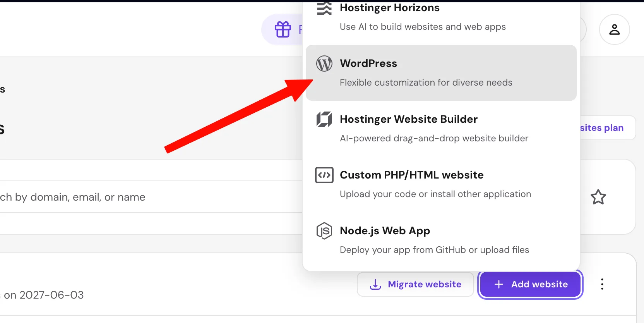Click 'Upload your code or install other application'
This screenshot has width=644, height=323.
coord(435,194)
